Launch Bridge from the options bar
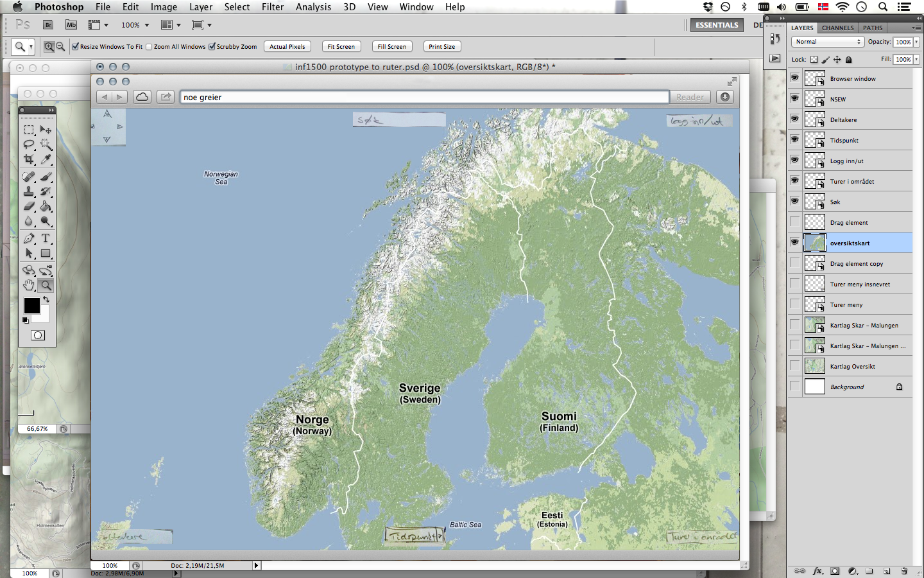Viewport: 924px width, 578px height. [x=48, y=25]
